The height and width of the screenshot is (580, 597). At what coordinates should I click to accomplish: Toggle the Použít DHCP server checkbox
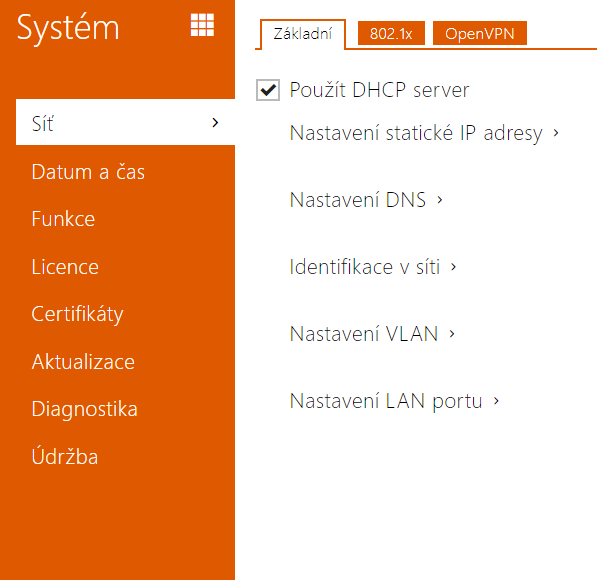[x=268, y=90]
